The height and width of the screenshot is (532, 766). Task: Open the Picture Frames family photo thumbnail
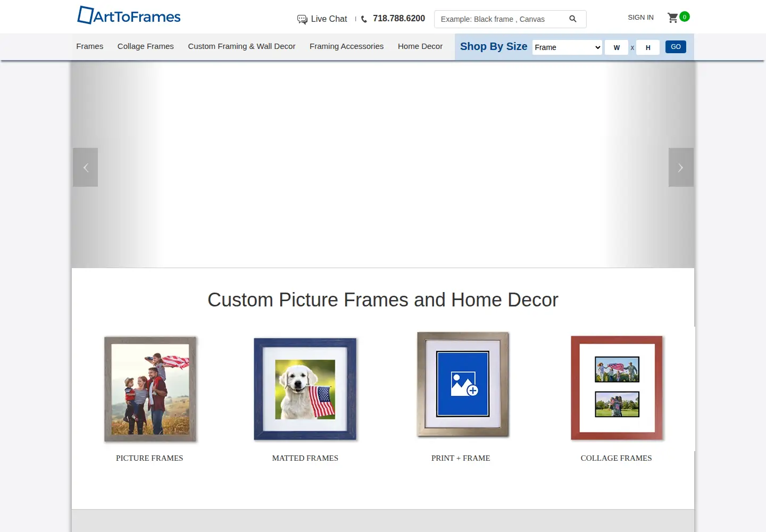[150, 389]
